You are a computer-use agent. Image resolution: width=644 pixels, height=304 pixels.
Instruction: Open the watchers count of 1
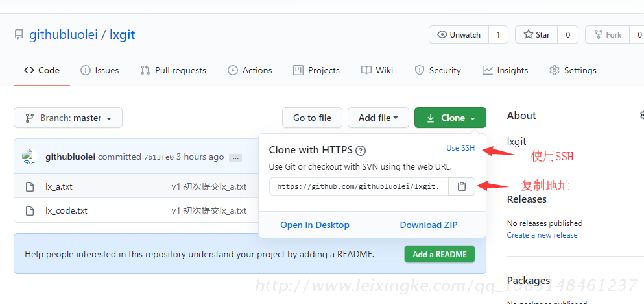(498, 35)
